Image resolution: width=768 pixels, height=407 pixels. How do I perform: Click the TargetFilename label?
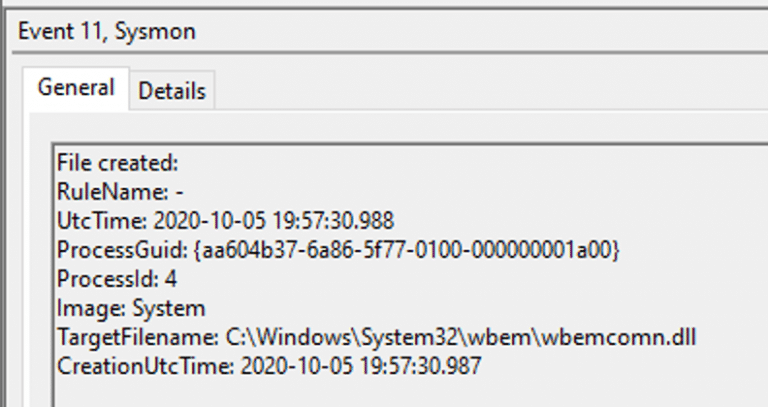(138, 337)
